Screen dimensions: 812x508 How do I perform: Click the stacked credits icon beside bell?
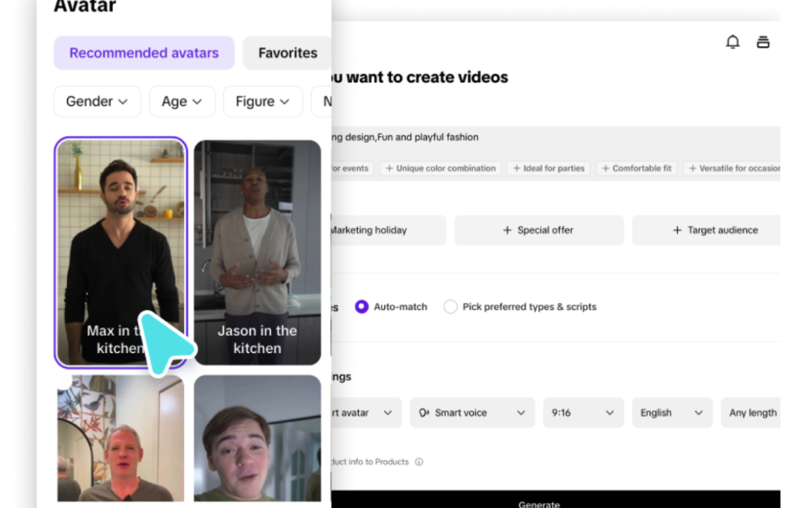[x=763, y=42]
